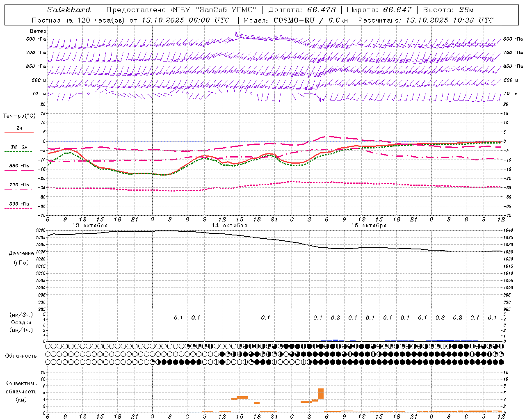Click the 'Долгота: 66.473' longitude value
525x420 pixels.
(x=302, y=10)
